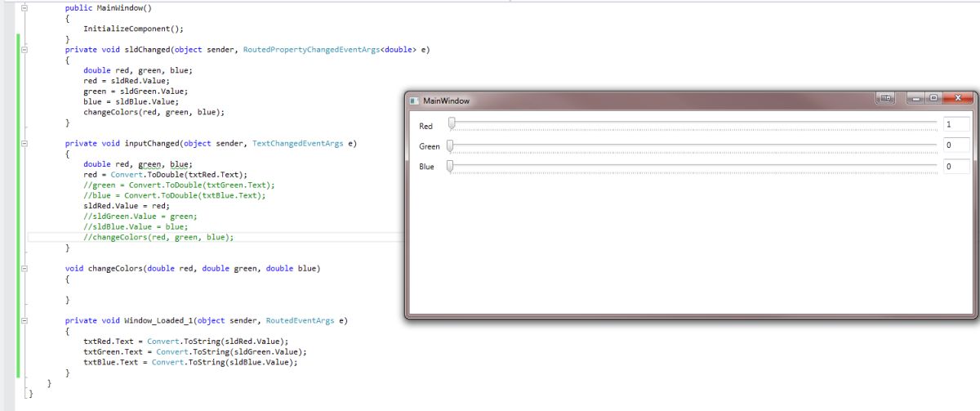Click the 'Green' label in MainWindow

coord(430,147)
